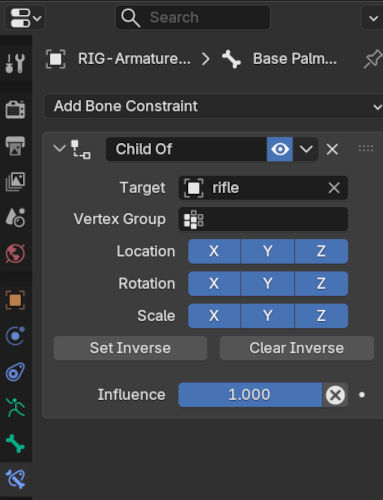Clear the rifle target object
Screen dimensions: 383x500
point(334,188)
